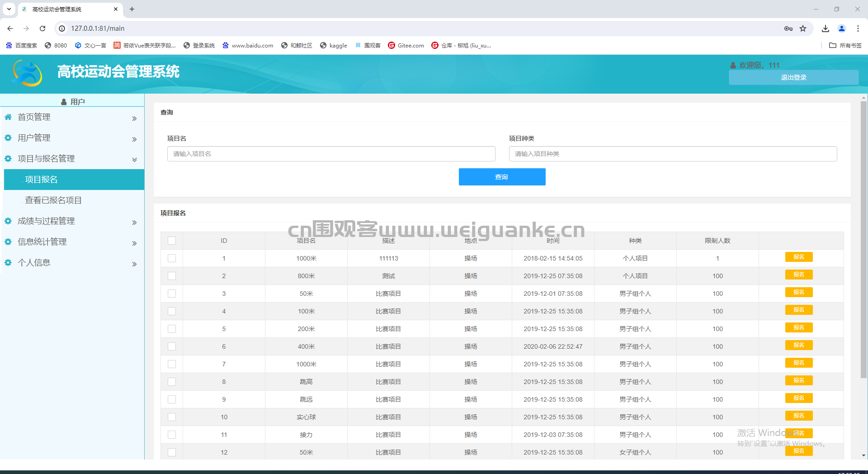Open the 成绩与过程管理 menu label
Viewport: 868px width, 474px height.
click(46, 221)
